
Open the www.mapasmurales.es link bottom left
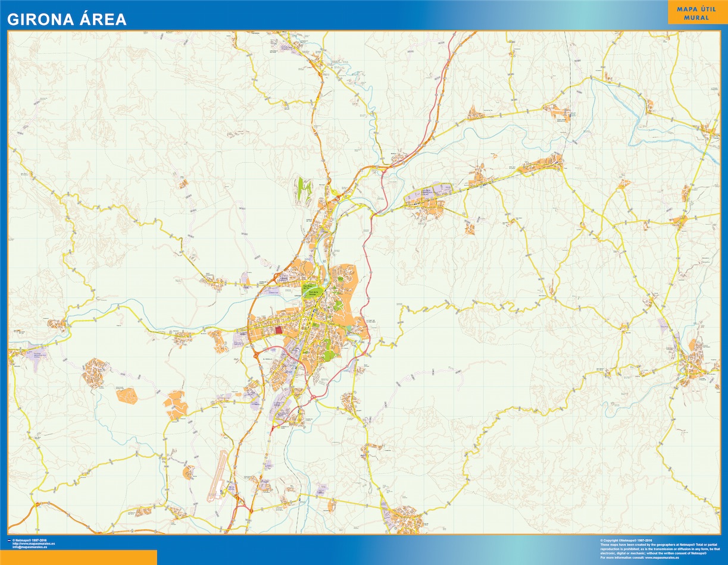[x=33, y=544]
